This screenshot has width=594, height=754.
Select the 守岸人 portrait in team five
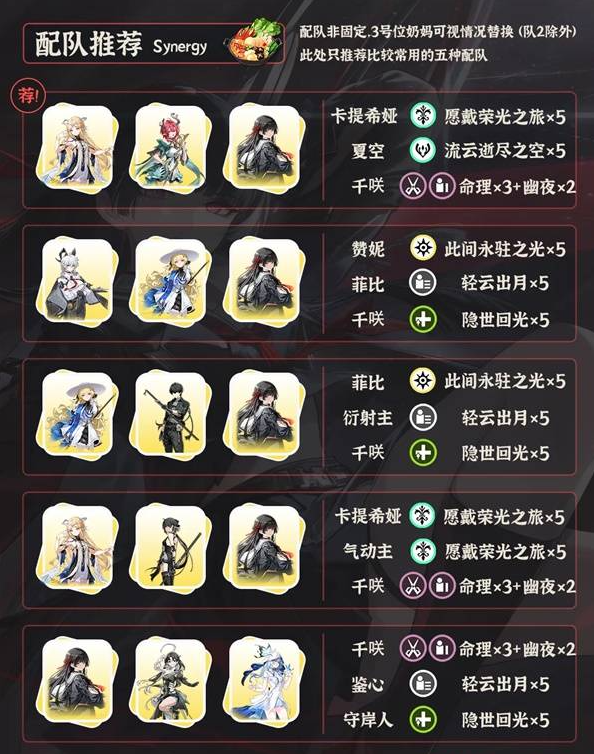(265, 680)
